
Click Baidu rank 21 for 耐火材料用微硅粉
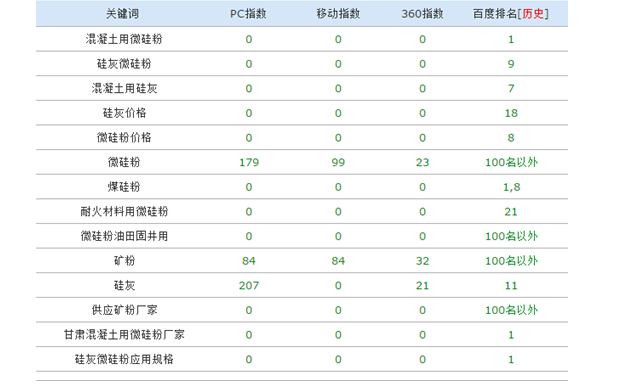tap(511, 211)
